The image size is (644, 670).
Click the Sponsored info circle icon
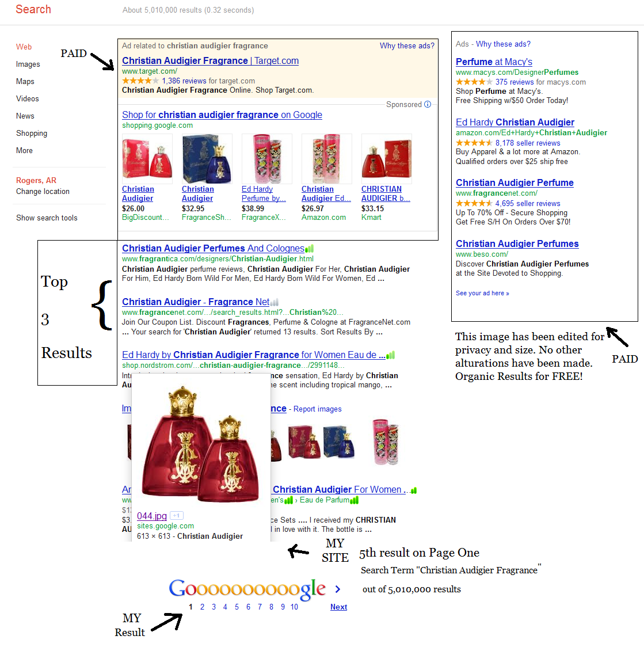428,104
